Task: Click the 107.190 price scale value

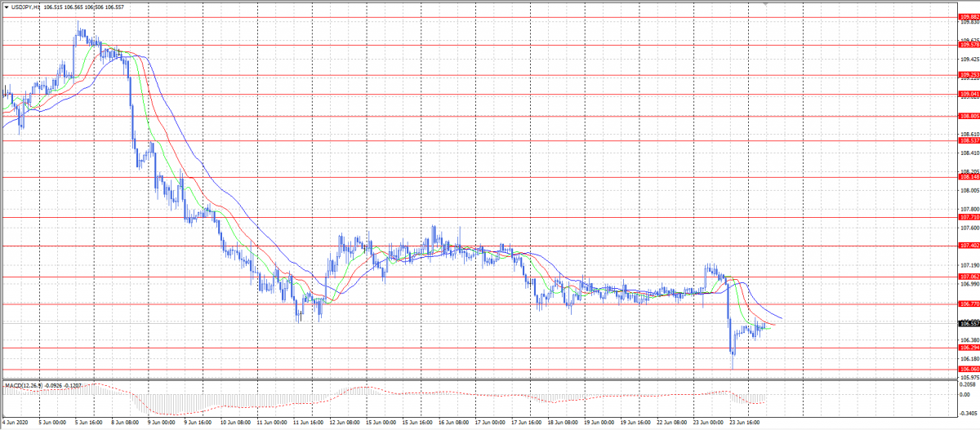Action: [969, 265]
